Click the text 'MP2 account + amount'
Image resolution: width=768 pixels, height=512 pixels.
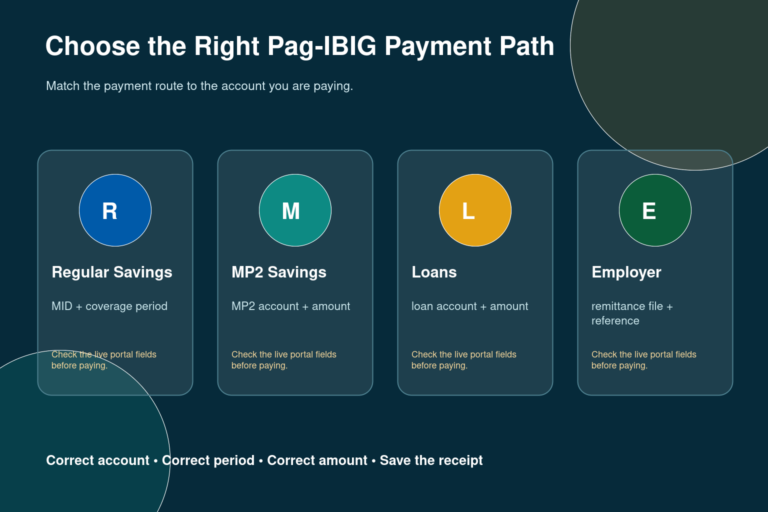[290, 306]
